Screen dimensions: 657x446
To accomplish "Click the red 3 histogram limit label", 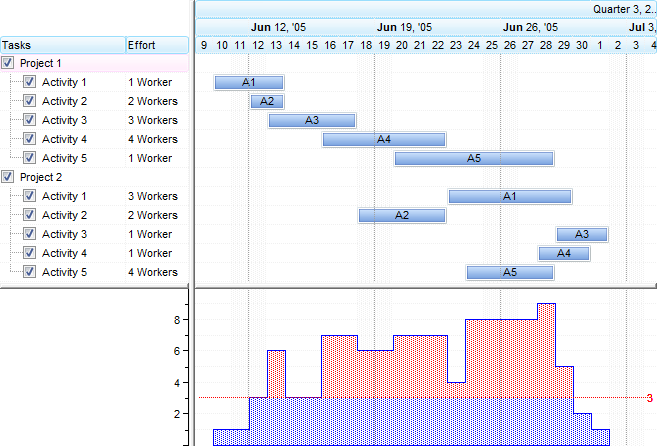I will (x=649, y=398).
